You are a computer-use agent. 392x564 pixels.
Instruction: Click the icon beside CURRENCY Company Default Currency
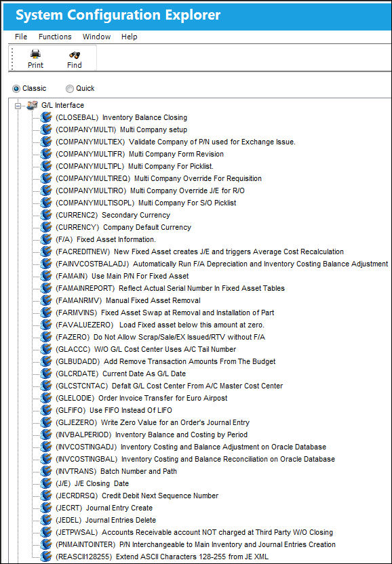(x=46, y=227)
